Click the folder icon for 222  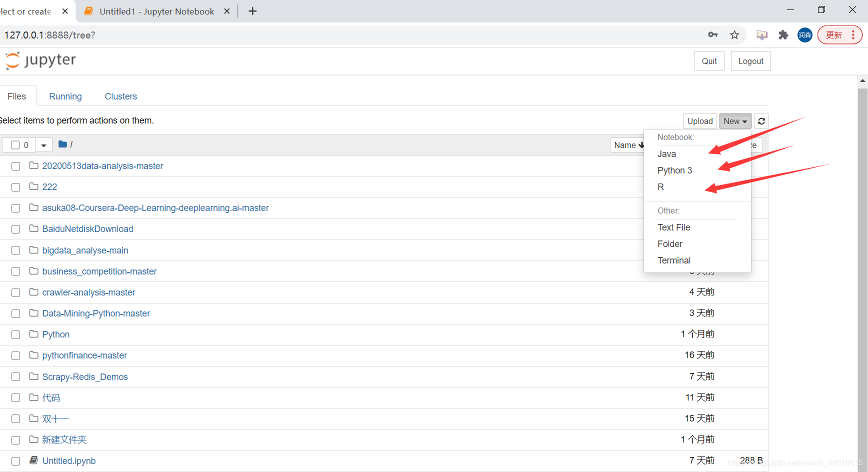pos(34,186)
